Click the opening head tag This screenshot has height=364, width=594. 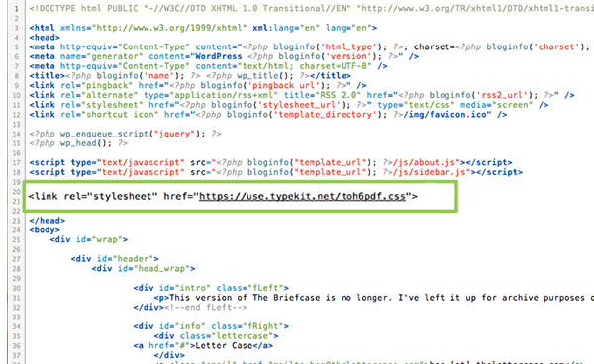[45, 37]
